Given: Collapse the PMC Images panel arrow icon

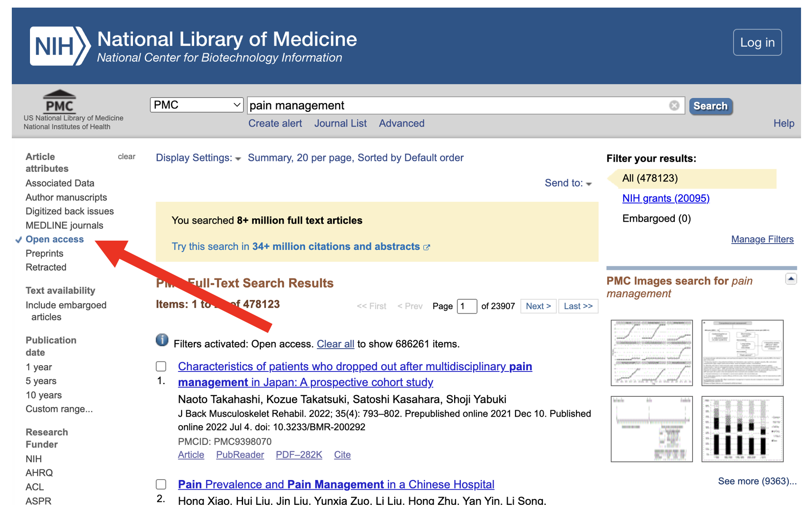Looking at the screenshot, I should tap(790, 279).
